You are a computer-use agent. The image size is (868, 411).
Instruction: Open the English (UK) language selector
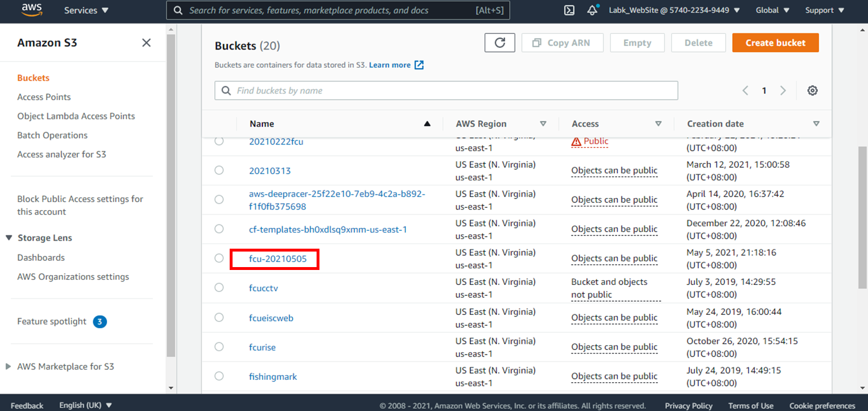click(86, 405)
